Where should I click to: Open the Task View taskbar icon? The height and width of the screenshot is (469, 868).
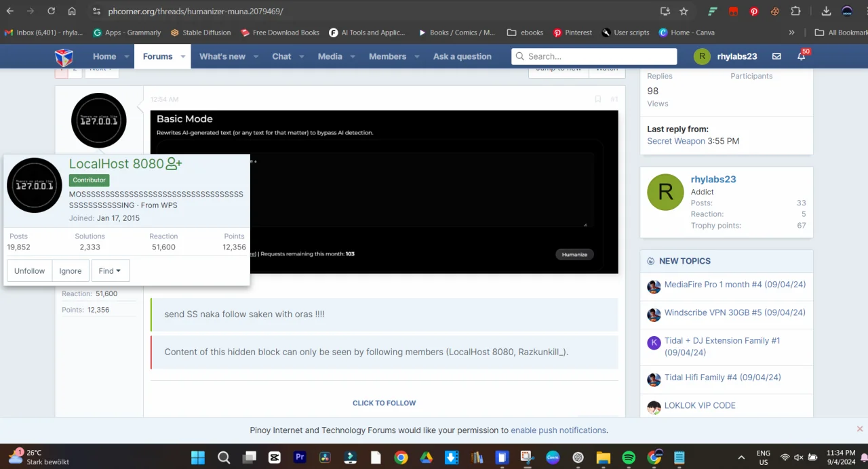click(249, 457)
